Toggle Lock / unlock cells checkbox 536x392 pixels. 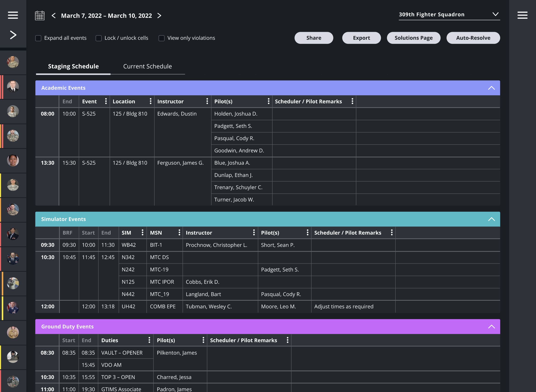(99, 38)
